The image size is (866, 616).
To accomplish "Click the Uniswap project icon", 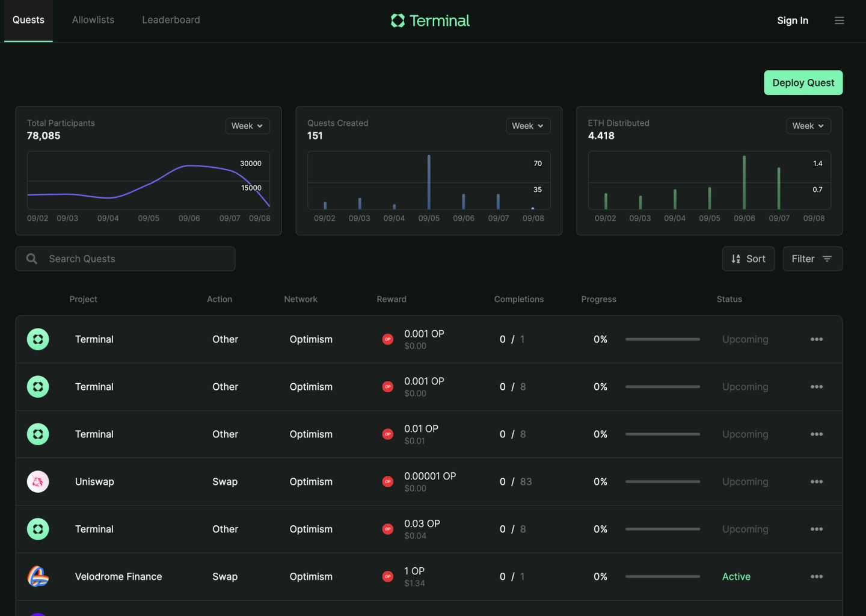I will click(38, 482).
